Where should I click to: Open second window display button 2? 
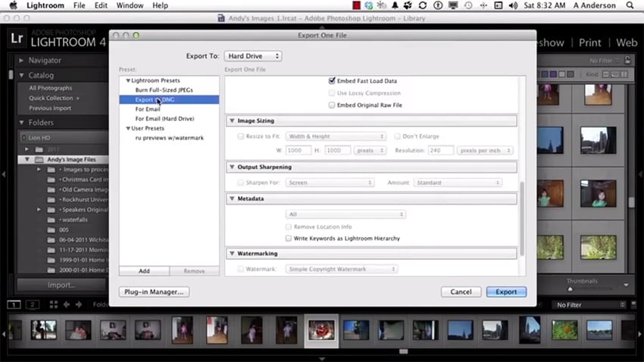[33, 304]
